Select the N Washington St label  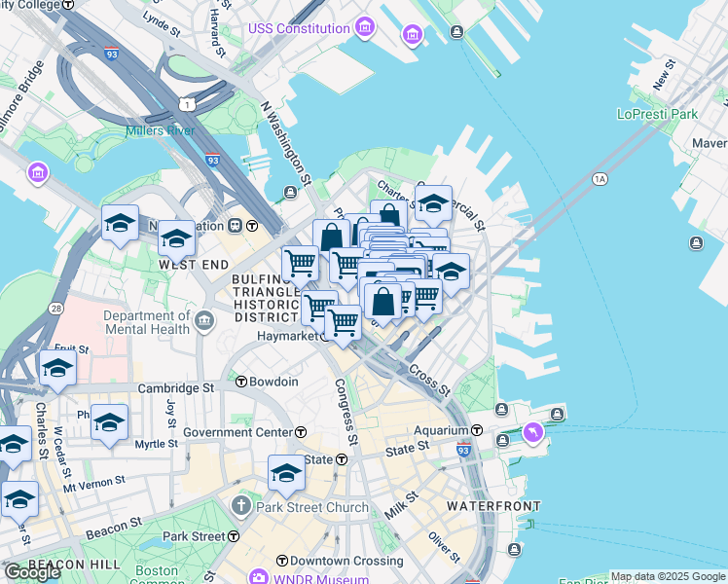tap(286, 144)
